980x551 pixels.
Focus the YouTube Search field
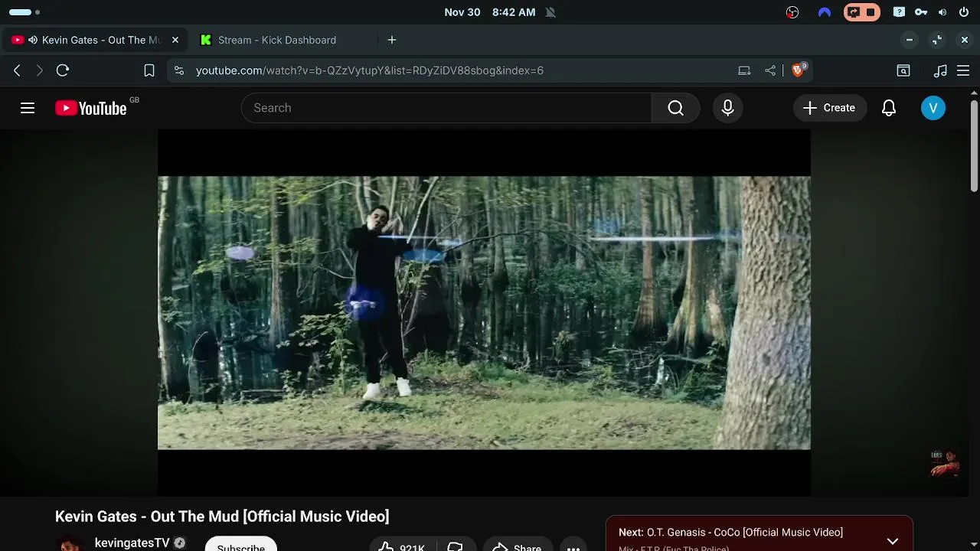click(446, 108)
